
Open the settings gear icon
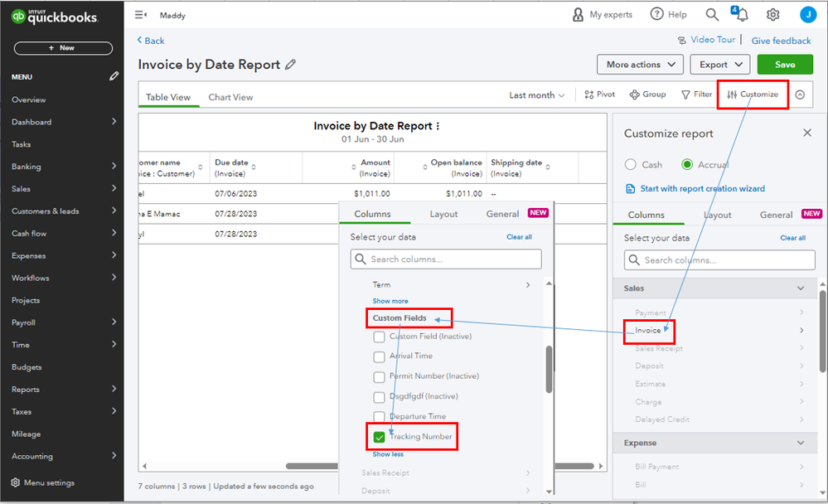pos(772,15)
